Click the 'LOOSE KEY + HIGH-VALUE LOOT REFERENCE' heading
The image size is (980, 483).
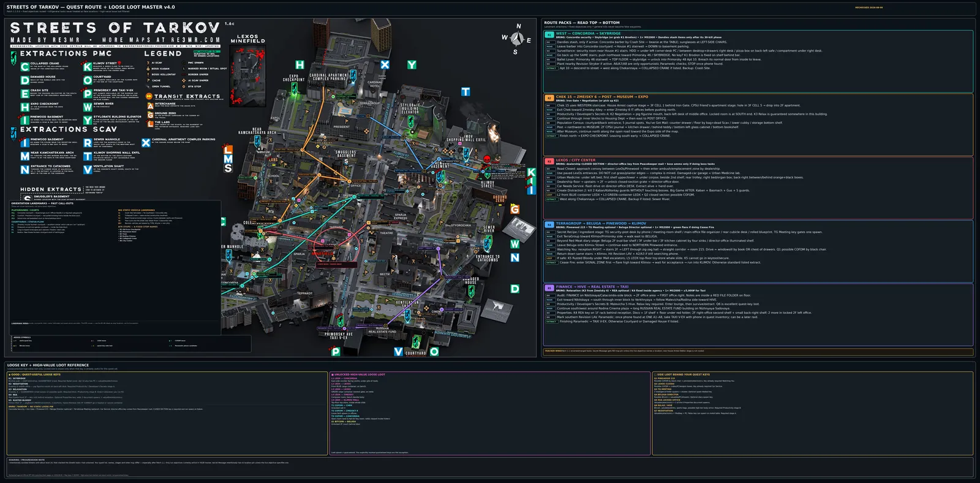coord(48,365)
